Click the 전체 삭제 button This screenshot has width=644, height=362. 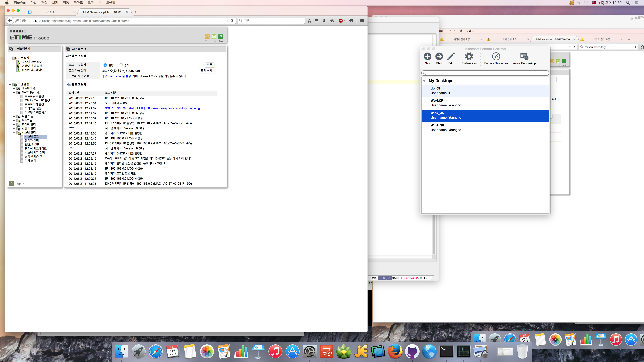coord(207,71)
